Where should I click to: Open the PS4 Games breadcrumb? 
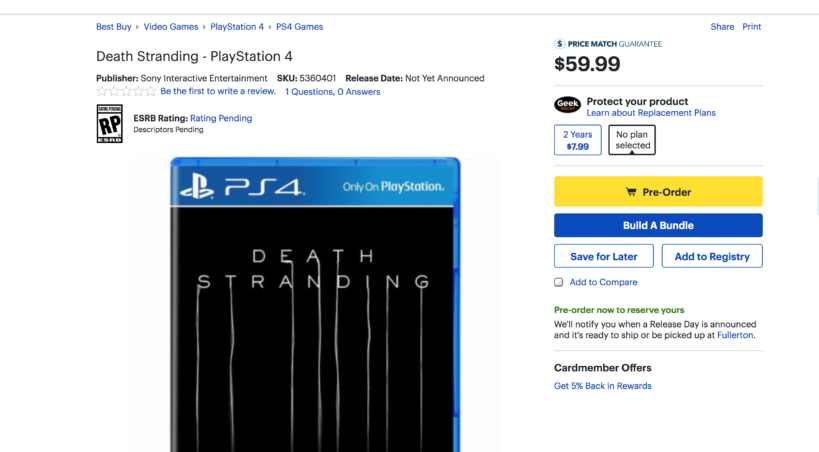point(299,27)
